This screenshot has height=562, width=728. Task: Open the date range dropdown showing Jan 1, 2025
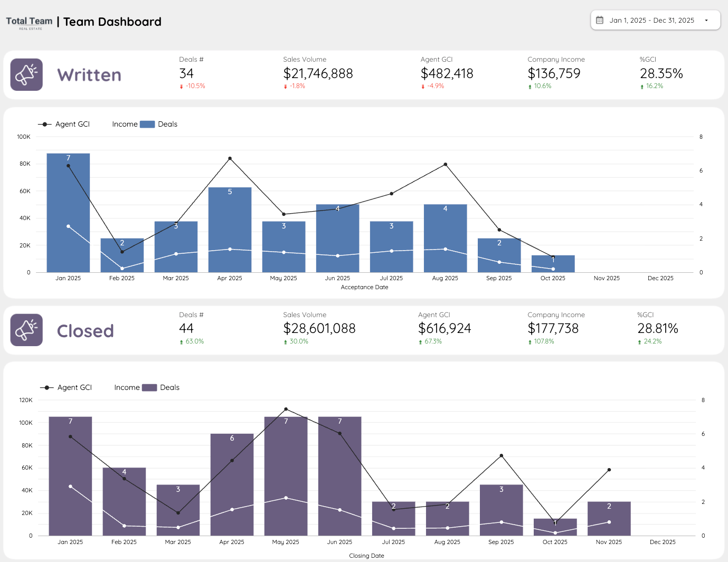655,20
